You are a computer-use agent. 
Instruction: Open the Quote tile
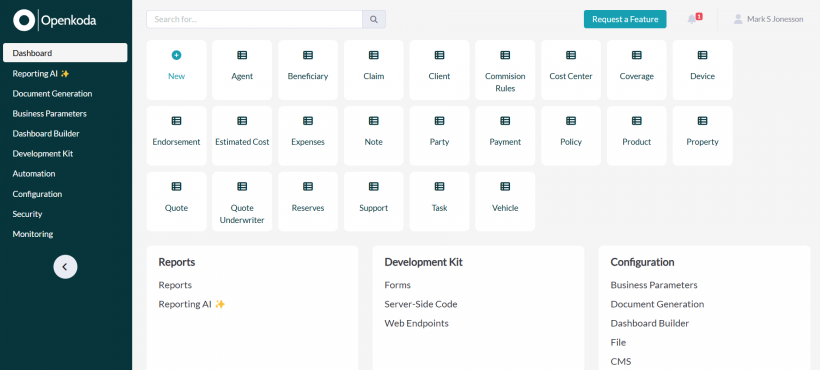[x=176, y=202]
